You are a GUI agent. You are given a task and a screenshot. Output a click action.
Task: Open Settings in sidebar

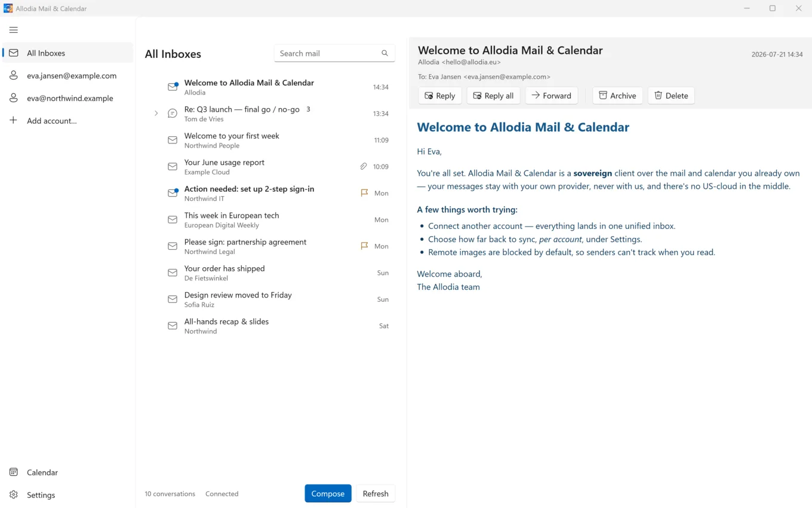click(68, 495)
